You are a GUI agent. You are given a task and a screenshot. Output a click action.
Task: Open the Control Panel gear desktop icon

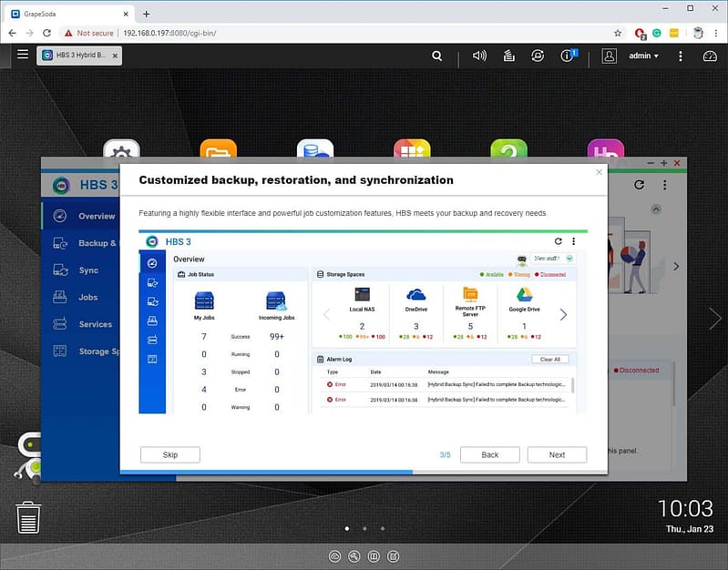pyautogui.click(x=122, y=148)
